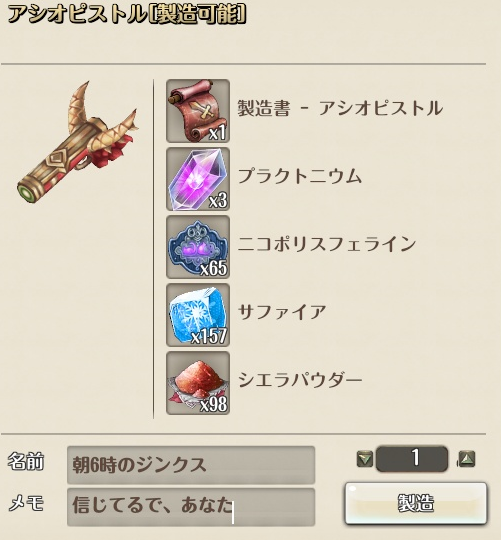The height and width of the screenshot is (540, 501).
Task: Decrease craft quantity with down arrow
Action: pyautogui.click(x=365, y=459)
